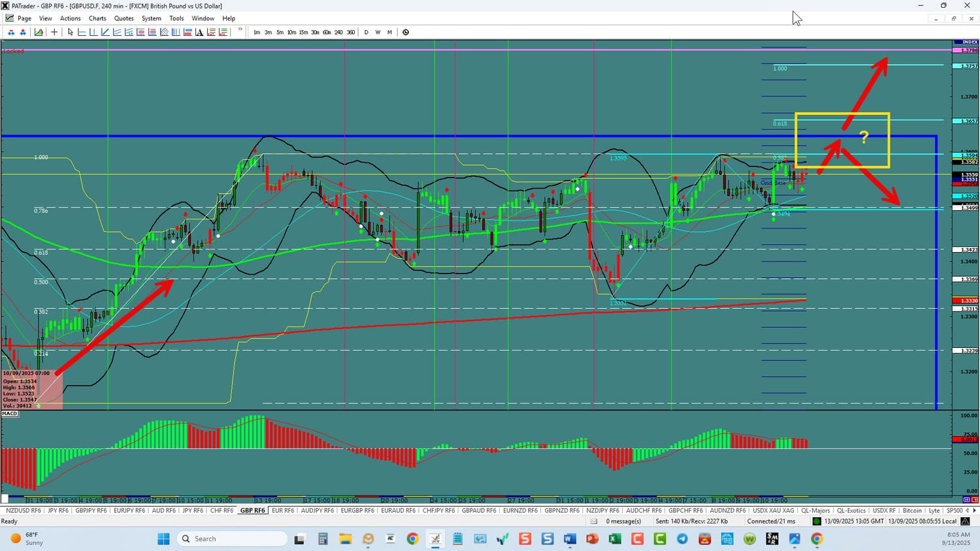Select the arrow pointer tool

71,32
